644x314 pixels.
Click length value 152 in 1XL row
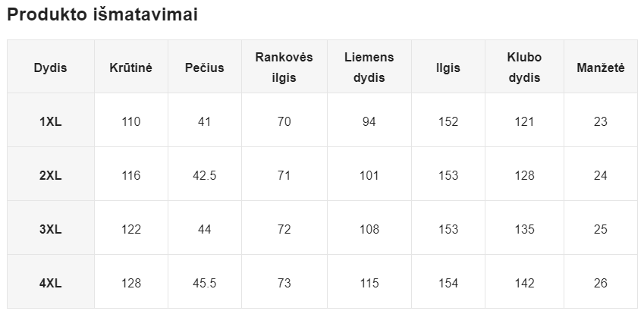pos(448,121)
